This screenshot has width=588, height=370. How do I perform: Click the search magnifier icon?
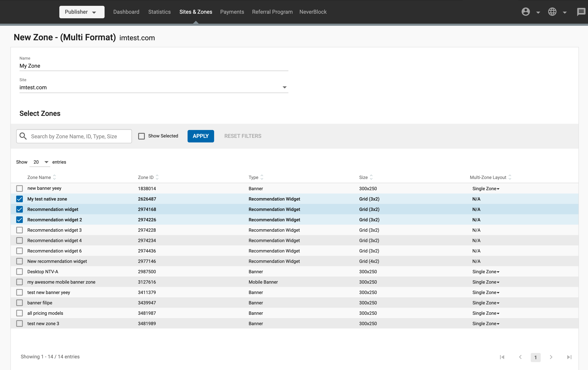tap(23, 136)
